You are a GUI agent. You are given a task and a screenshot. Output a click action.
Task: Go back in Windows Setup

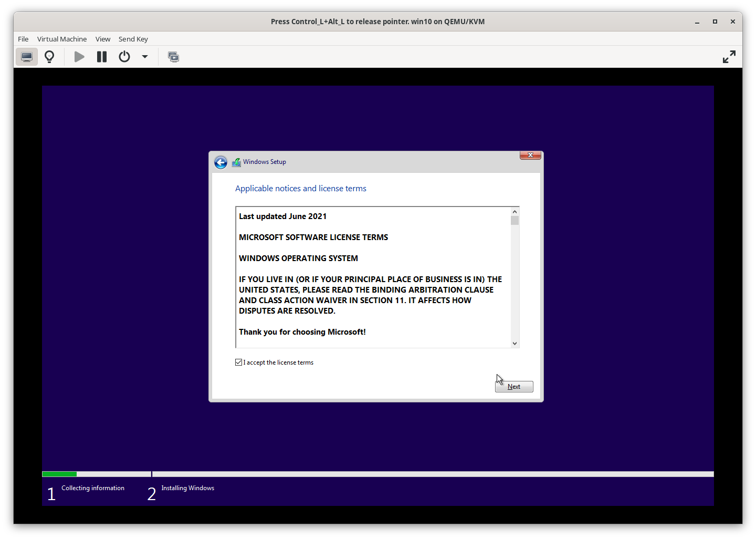[x=221, y=162]
